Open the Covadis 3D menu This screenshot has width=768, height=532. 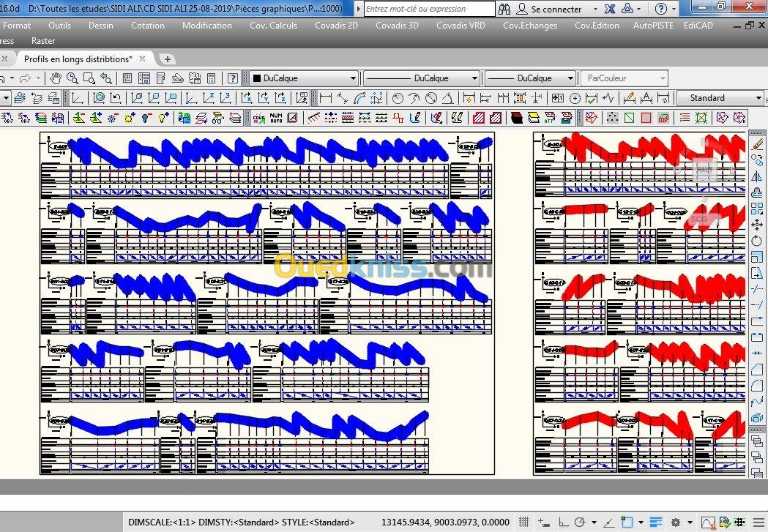click(397, 26)
